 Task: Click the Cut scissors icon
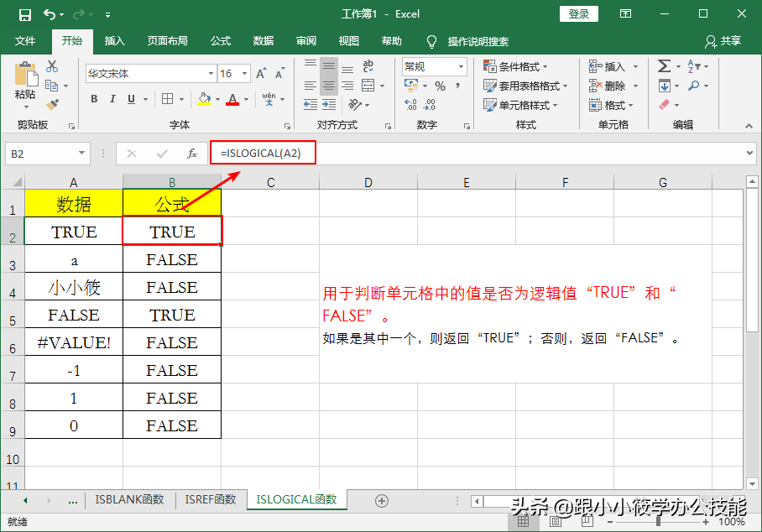pyautogui.click(x=52, y=66)
